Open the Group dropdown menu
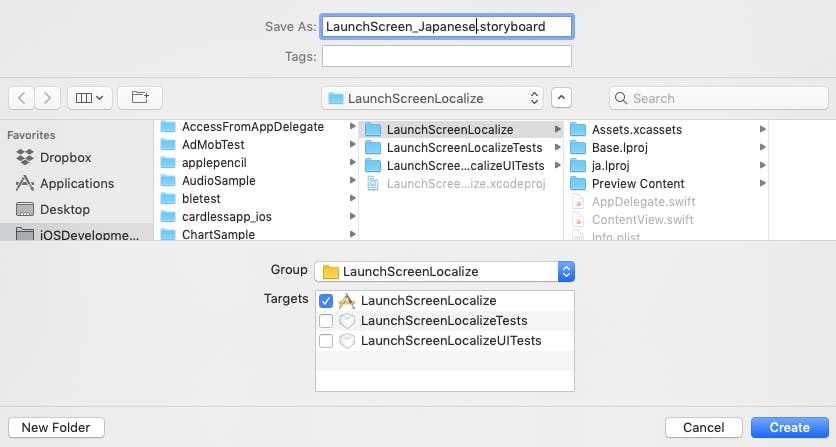Viewport: 836px width, 447px height. click(445, 272)
